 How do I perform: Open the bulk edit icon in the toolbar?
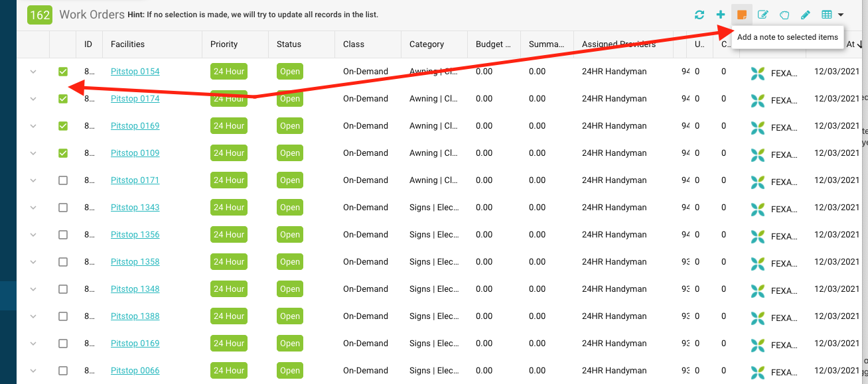(762, 14)
